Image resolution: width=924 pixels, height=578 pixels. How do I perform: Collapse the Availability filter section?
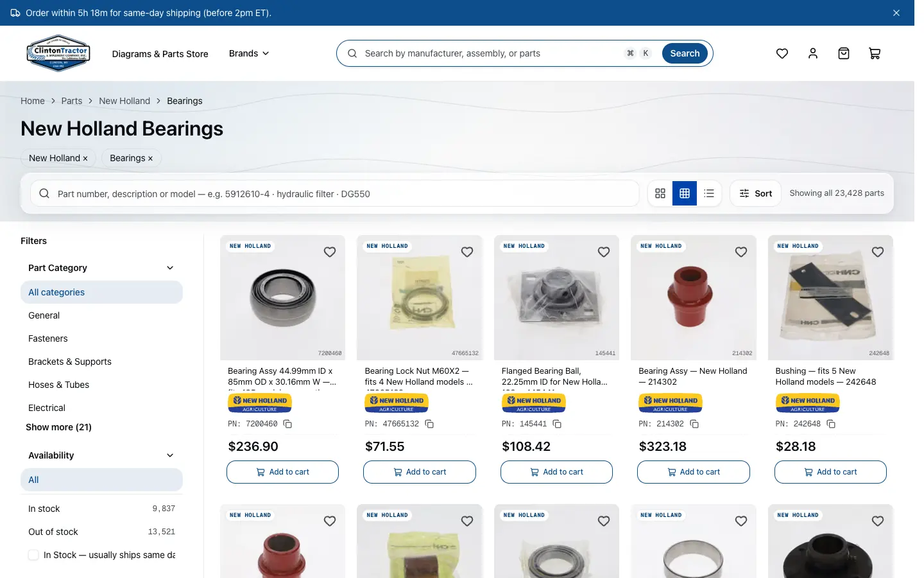pos(101,455)
